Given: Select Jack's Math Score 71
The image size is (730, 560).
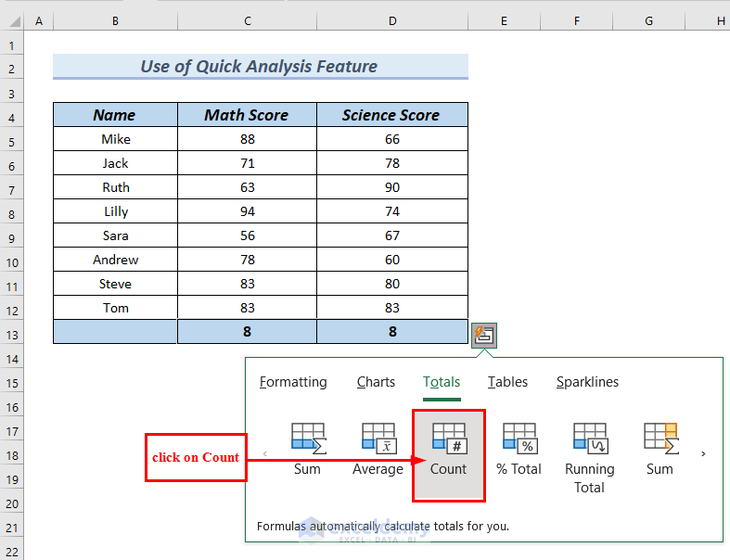Looking at the screenshot, I should pyautogui.click(x=248, y=163).
